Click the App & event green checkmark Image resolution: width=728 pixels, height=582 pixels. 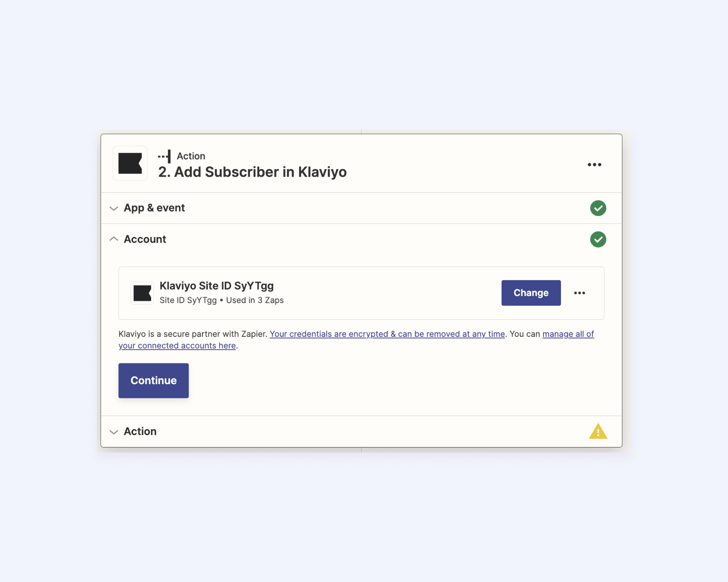598,208
